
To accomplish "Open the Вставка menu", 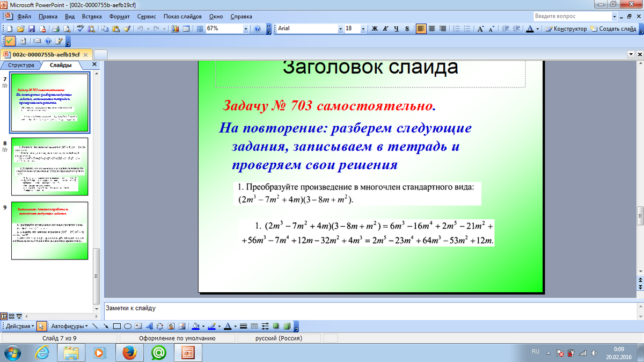I will (92, 16).
